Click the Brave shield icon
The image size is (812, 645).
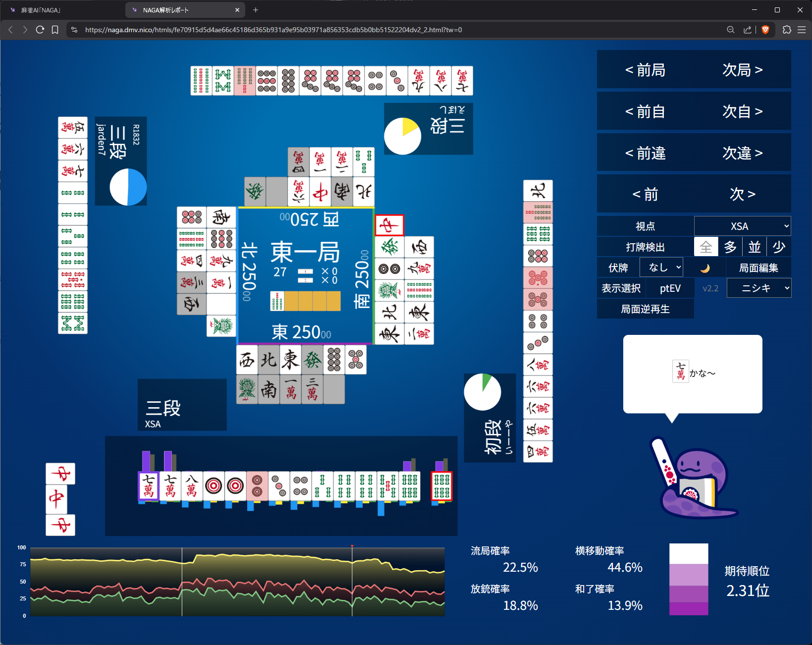pyautogui.click(x=765, y=30)
